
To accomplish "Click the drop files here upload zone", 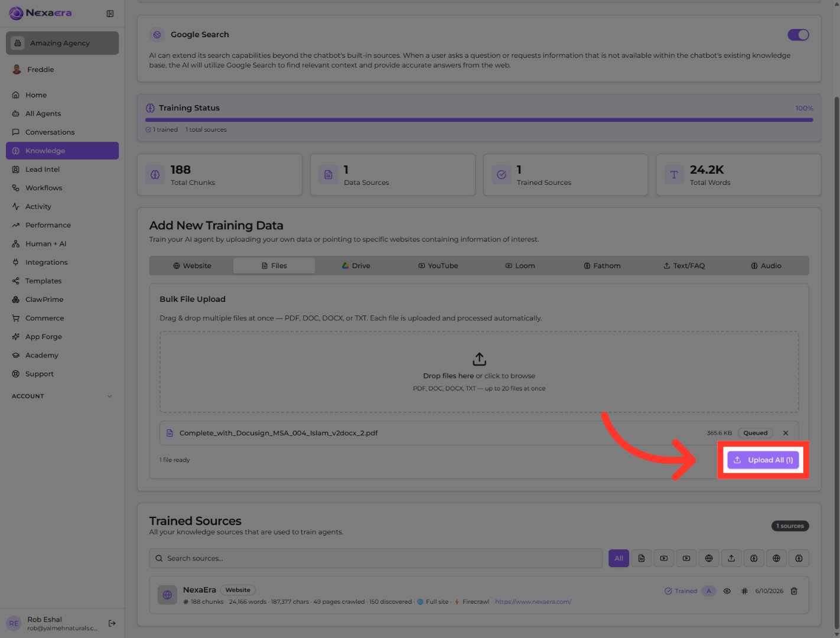I will (x=479, y=372).
